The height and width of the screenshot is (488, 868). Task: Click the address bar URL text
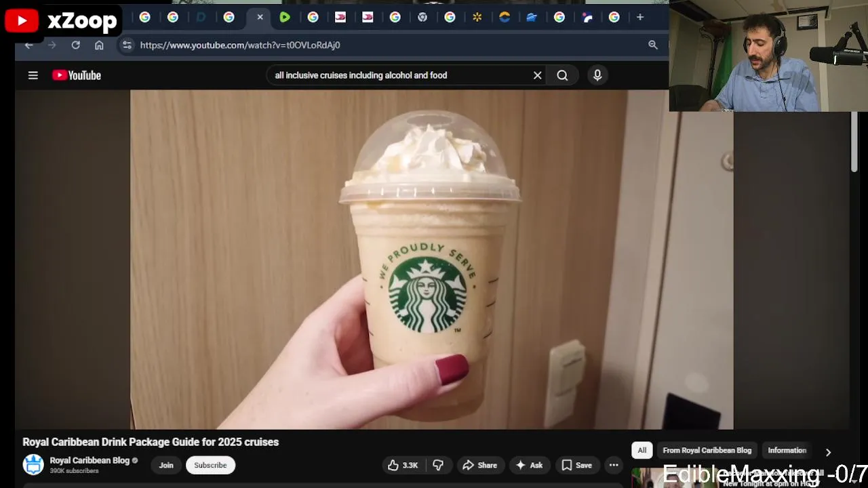click(240, 45)
